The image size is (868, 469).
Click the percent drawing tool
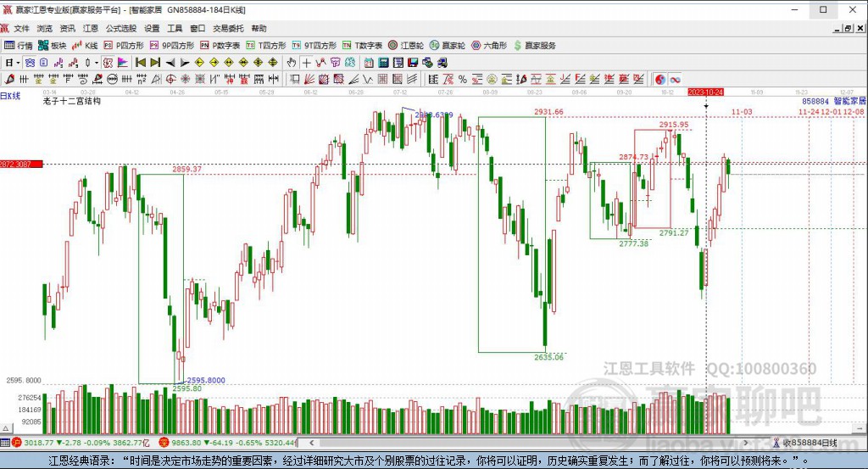click(462, 79)
